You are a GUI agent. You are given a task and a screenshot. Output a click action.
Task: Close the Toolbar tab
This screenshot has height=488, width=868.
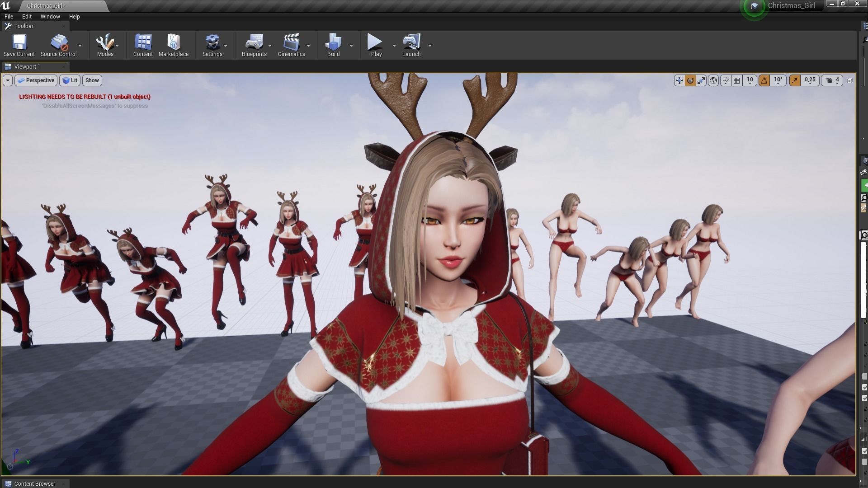tap(64, 26)
